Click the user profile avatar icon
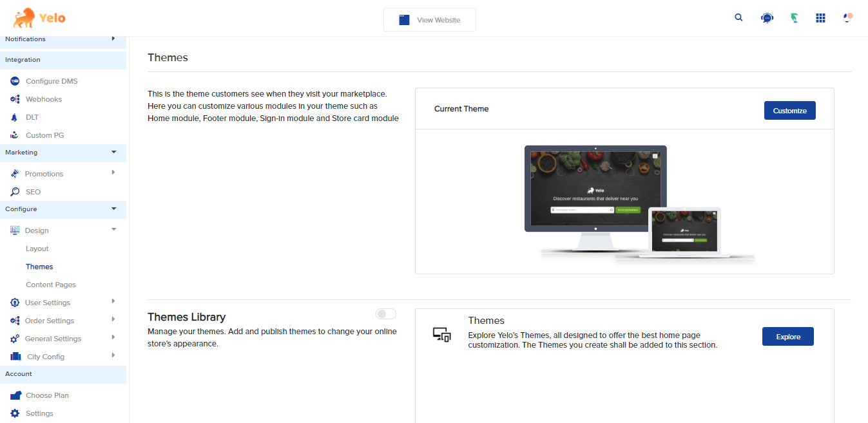Image resolution: width=868 pixels, height=423 pixels. coord(848,18)
